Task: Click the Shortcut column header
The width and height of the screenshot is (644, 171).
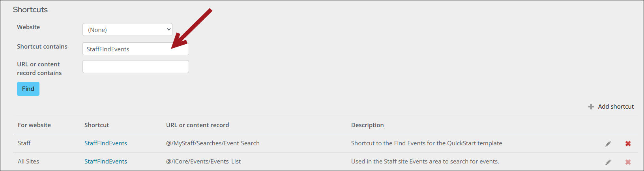Action: point(97,125)
